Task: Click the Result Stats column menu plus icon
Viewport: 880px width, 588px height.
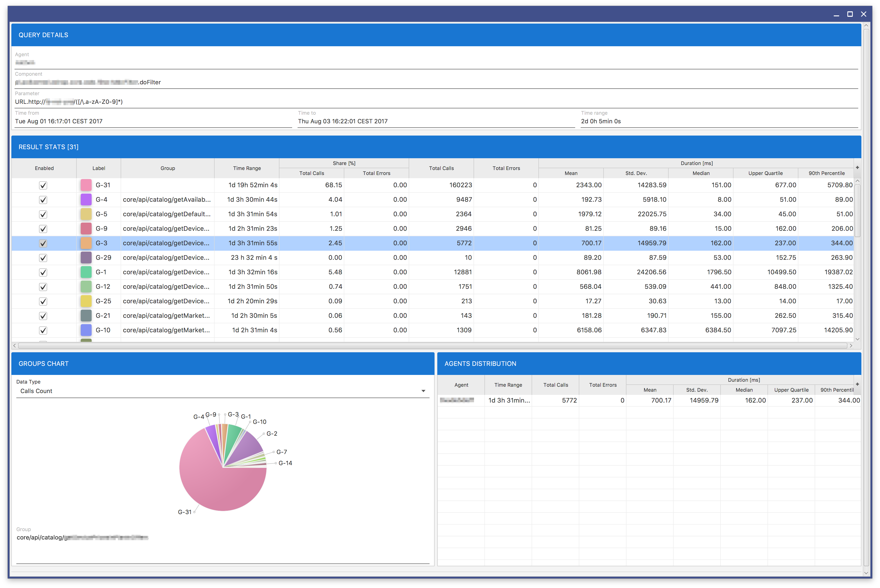Action: point(857,167)
